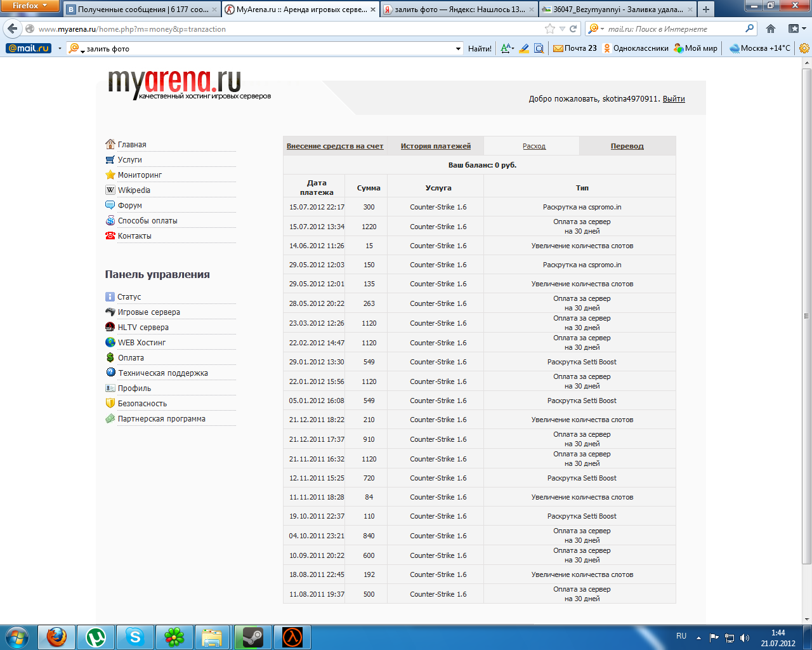
Task: Switch to the 36047_Bezymyannyi browser tab
Action: 618,10
